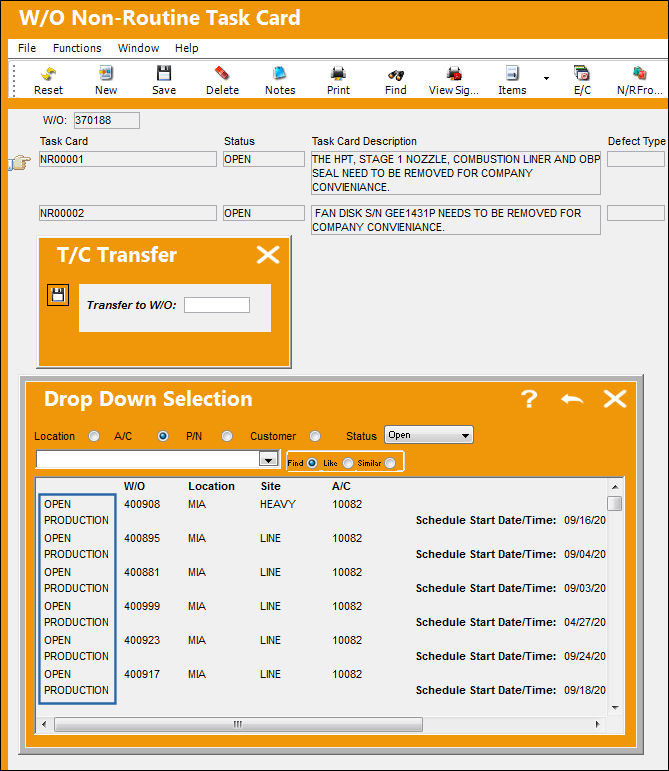
Task: Select work order 400908
Action: [142, 504]
